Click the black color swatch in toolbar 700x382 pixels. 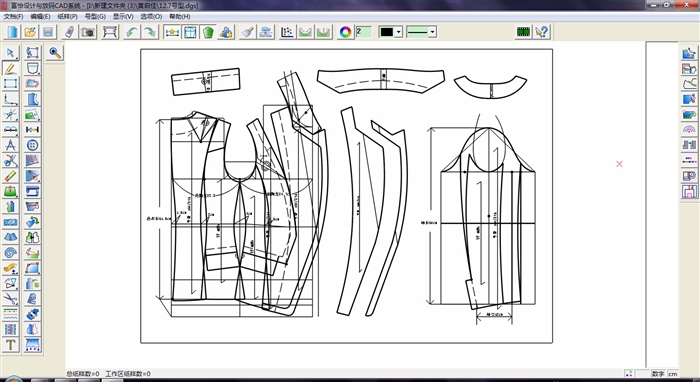click(x=387, y=32)
